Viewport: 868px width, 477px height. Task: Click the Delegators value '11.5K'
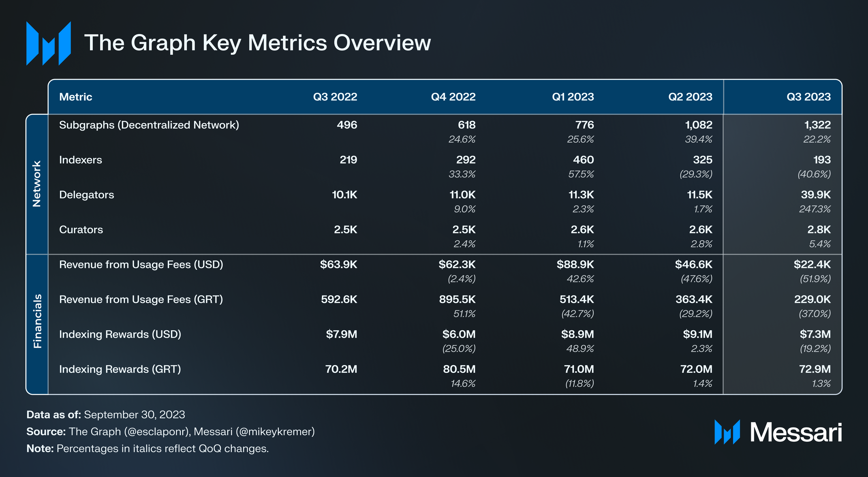[x=699, y=195]
